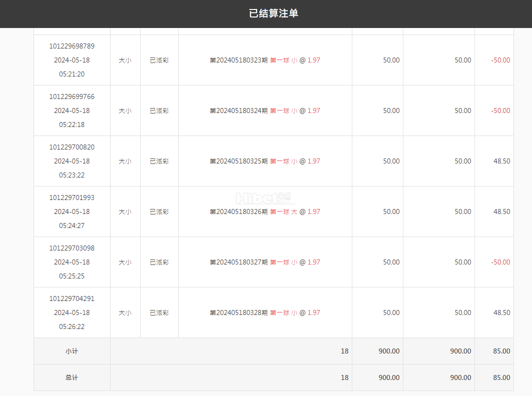Click the timestamp 05:26:22
The height and width of the screenshot is (396, 532).
coord(72,326)
